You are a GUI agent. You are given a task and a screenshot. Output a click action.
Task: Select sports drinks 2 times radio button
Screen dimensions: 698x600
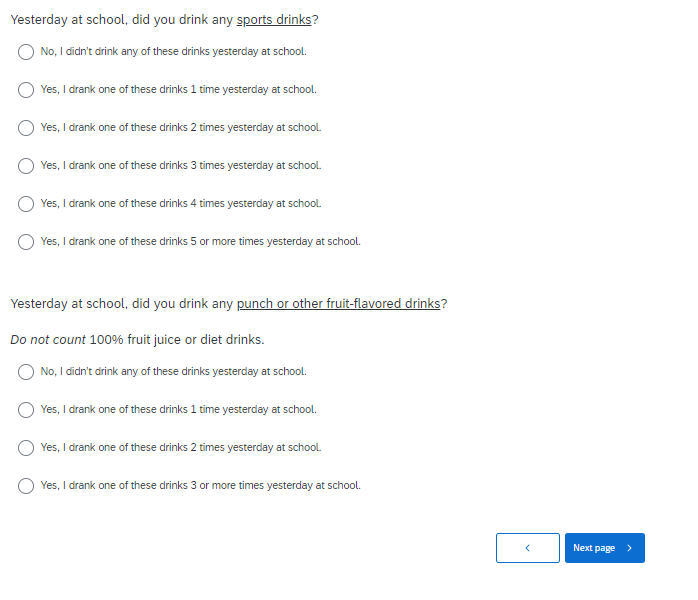26,128
